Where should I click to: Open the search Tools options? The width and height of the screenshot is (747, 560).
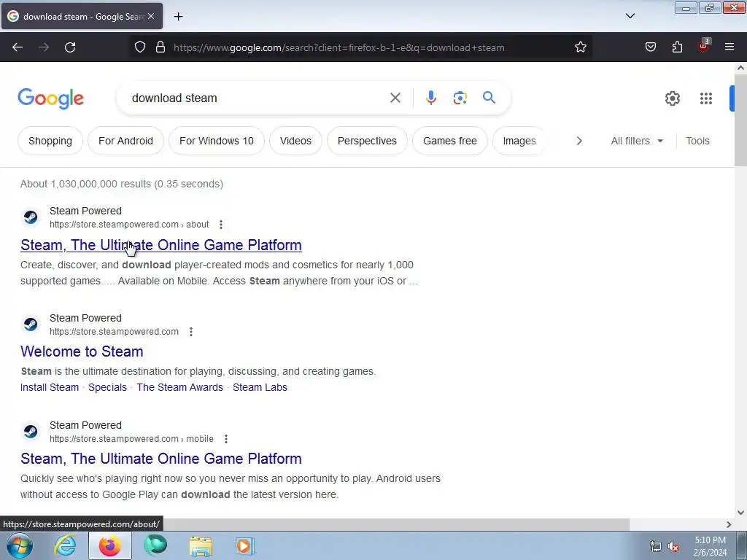697,141
